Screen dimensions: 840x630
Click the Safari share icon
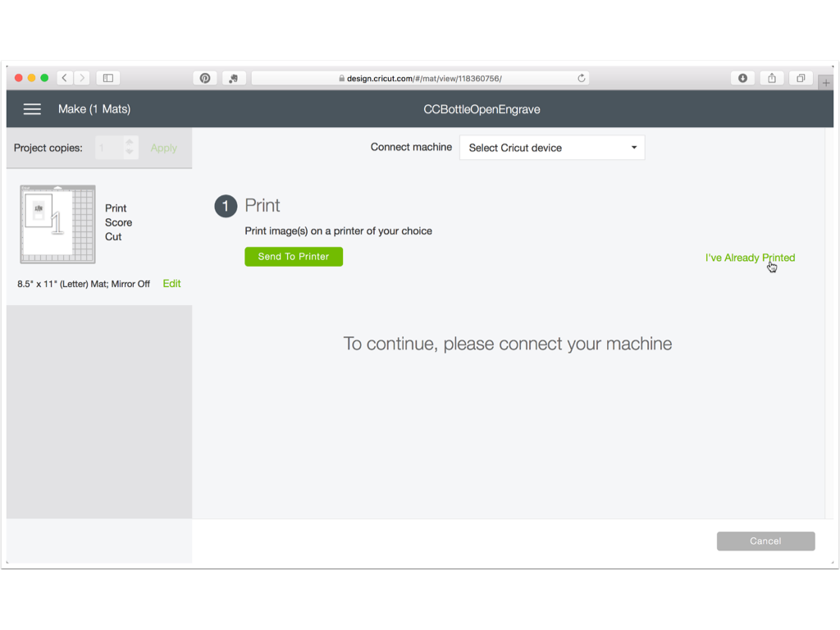click(x=771, y=78)
